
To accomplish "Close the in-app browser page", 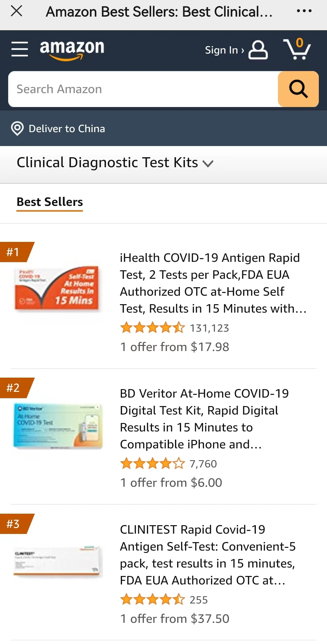I will click(16, 11).
